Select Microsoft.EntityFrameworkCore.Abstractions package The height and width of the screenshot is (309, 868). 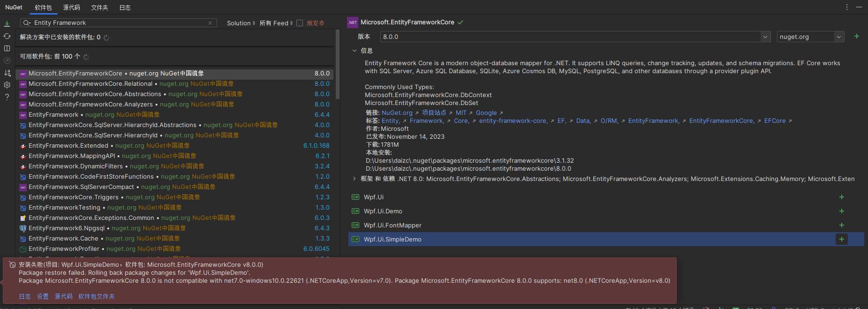point(175,94)
